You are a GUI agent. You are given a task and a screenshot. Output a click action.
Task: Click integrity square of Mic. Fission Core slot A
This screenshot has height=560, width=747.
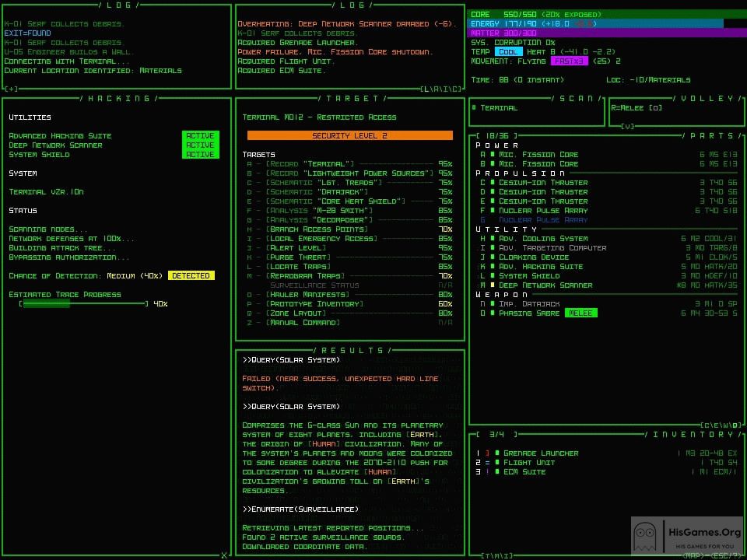[492, 155]
